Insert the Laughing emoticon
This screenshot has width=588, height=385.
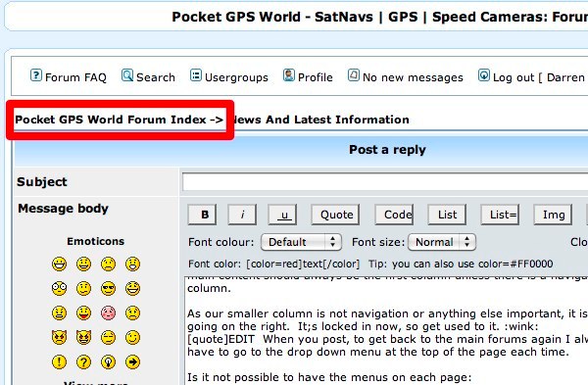pyautogui.click(x=132, y=289)
